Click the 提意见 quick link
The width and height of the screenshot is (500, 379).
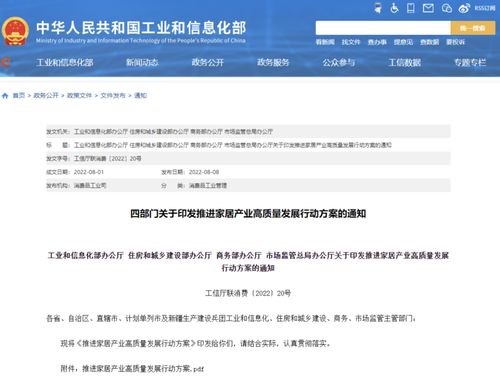tap(403, 42)
